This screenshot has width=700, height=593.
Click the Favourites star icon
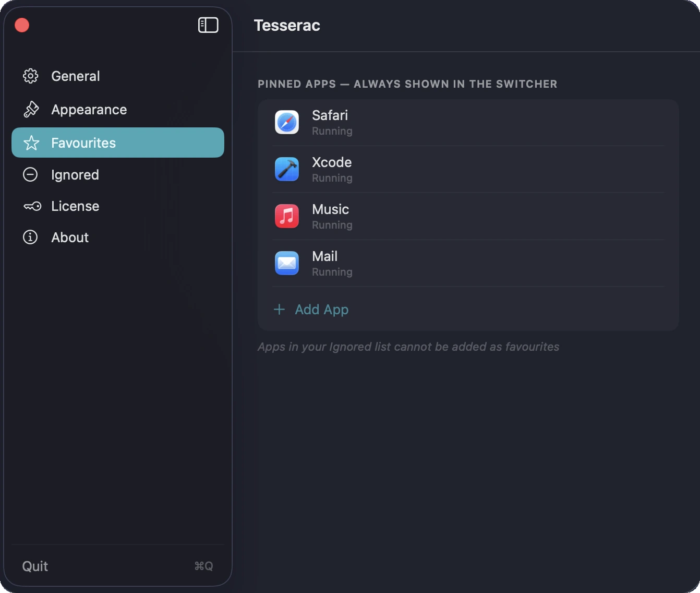[31, 143]
